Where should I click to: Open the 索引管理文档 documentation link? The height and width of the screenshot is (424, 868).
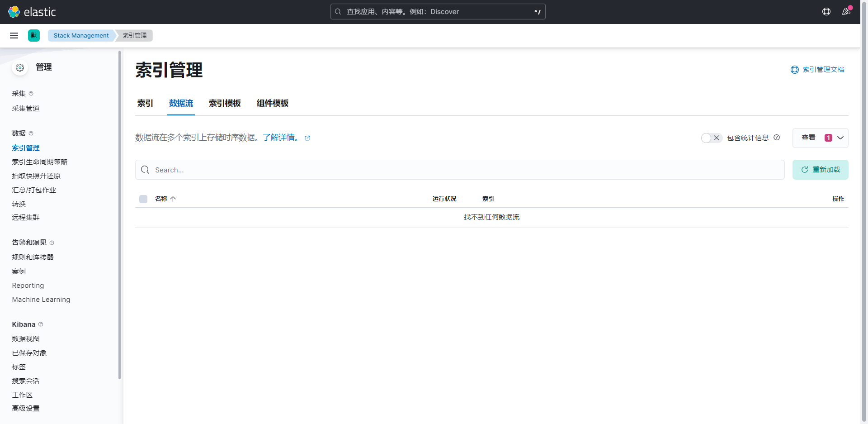pyautogui.click(x=817, y=70)
